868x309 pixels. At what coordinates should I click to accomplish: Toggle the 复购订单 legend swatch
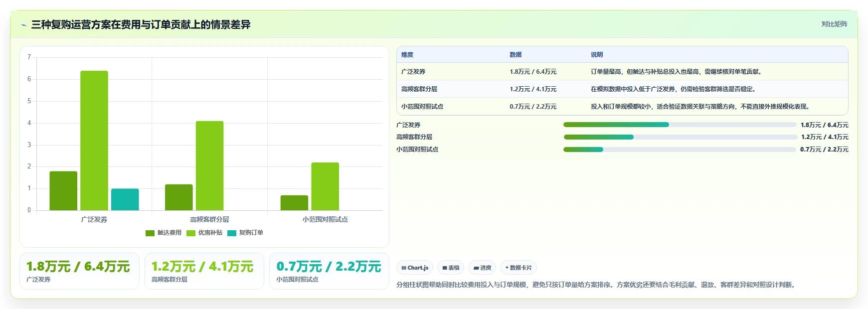[x=232, y=233]
